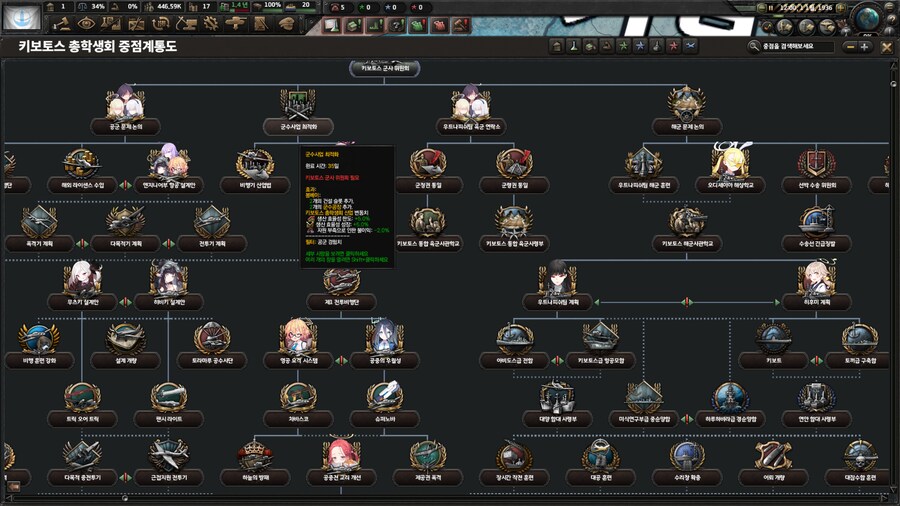
Task: Select the 공군 문제 논의 focus
Action: tap(126, 107)
